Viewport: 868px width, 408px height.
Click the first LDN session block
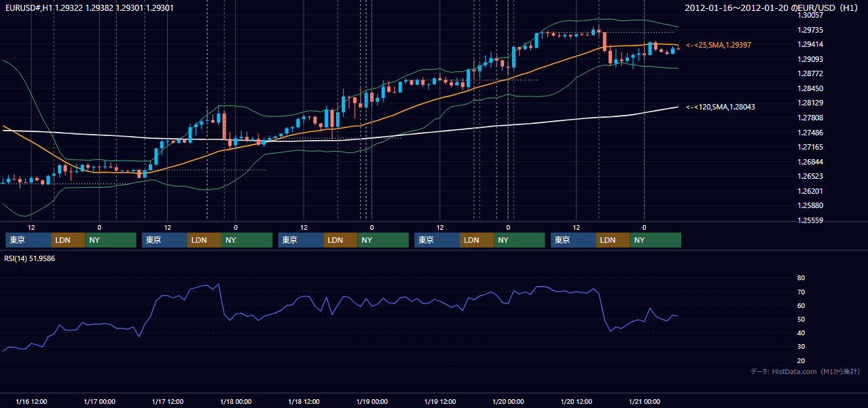[69, 240]
